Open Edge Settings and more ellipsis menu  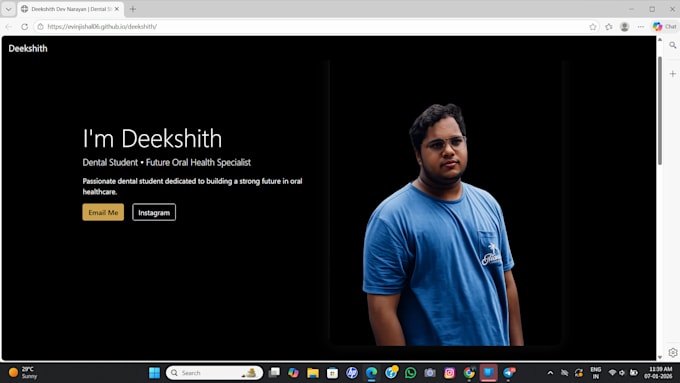pyautogui.click(x=641, y=27)
